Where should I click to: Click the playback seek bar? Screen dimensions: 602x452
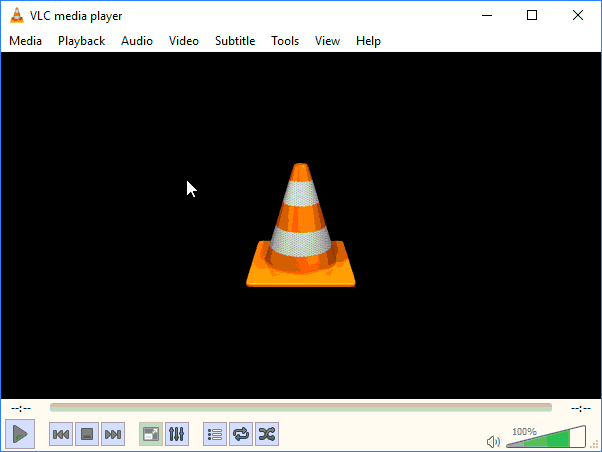pyautogui.click(x=301, y=407)
